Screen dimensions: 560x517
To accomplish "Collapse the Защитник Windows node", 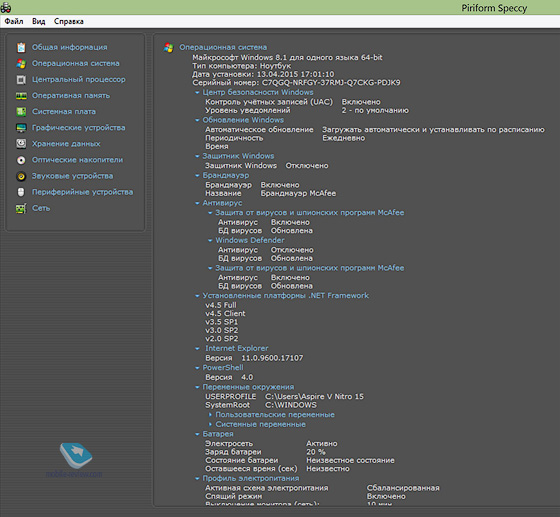I will pyautogui.click(x=197, y=156).
